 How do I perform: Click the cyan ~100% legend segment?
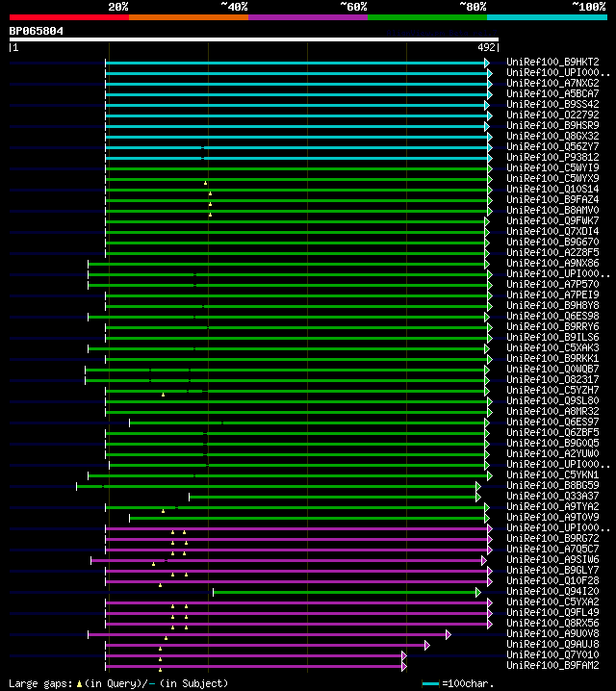pyautogui.click(x=548, y=17)
